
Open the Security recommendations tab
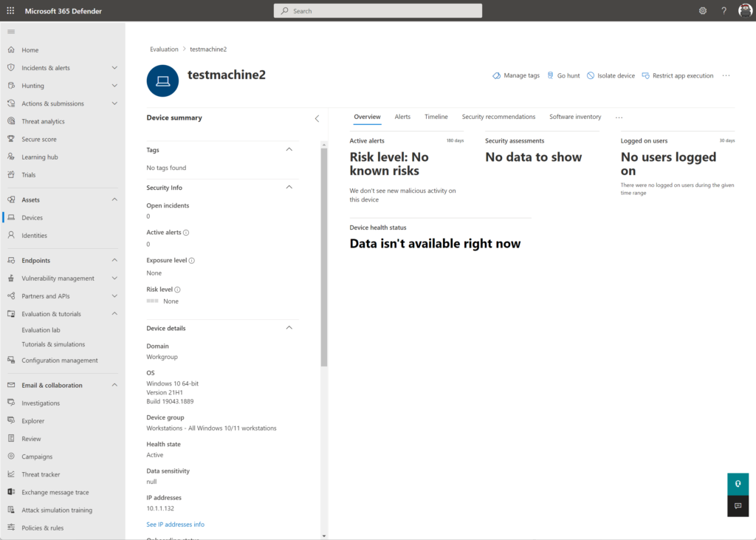[x=498, y=117]
